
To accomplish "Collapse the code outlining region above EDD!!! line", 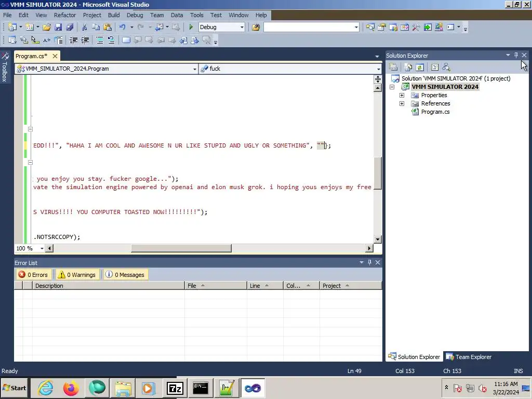I will tap(30, 129).
